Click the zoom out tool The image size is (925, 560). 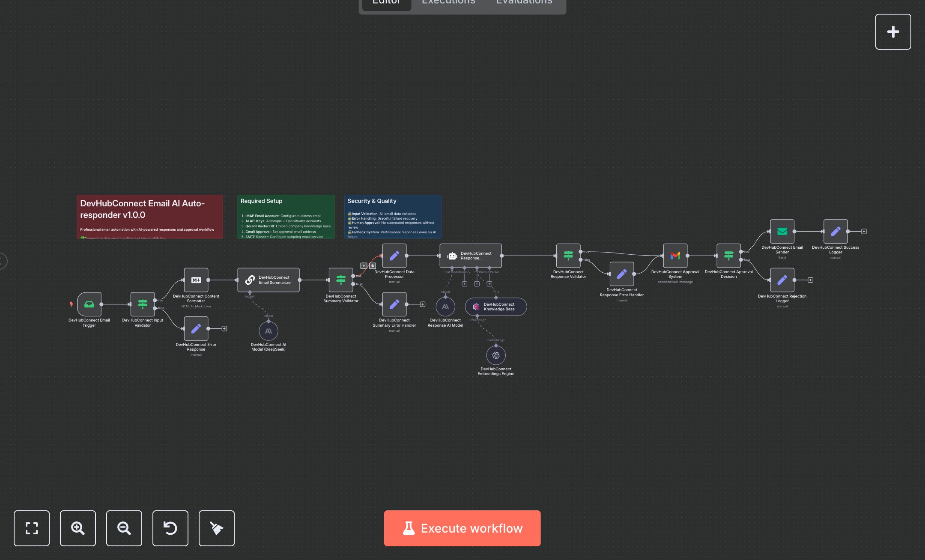coord(124,528)
